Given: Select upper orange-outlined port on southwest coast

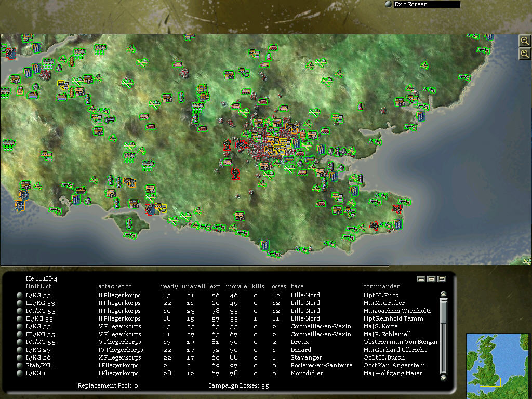Looking at the screenshot, I should coord(24,195).
